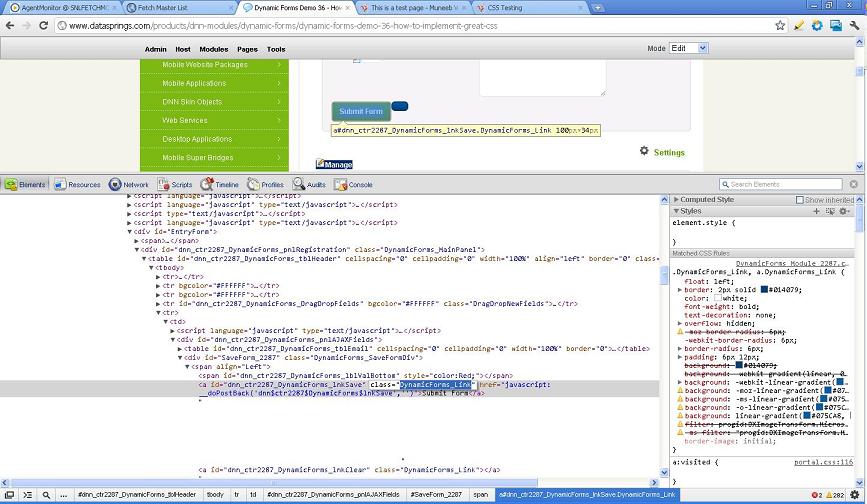Switch to the Network panel
The width and height of the screenshot is (867, 504).
[129, 185]
